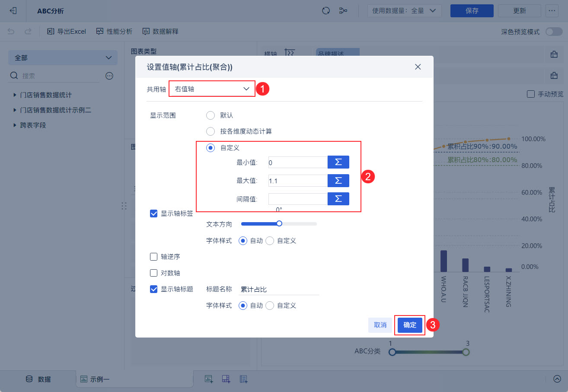Image resolution: width=568 pixels, height=392 pixels.
Task: Click the add dashboard grid icon in bottom bar
Action: pos(226,379)
